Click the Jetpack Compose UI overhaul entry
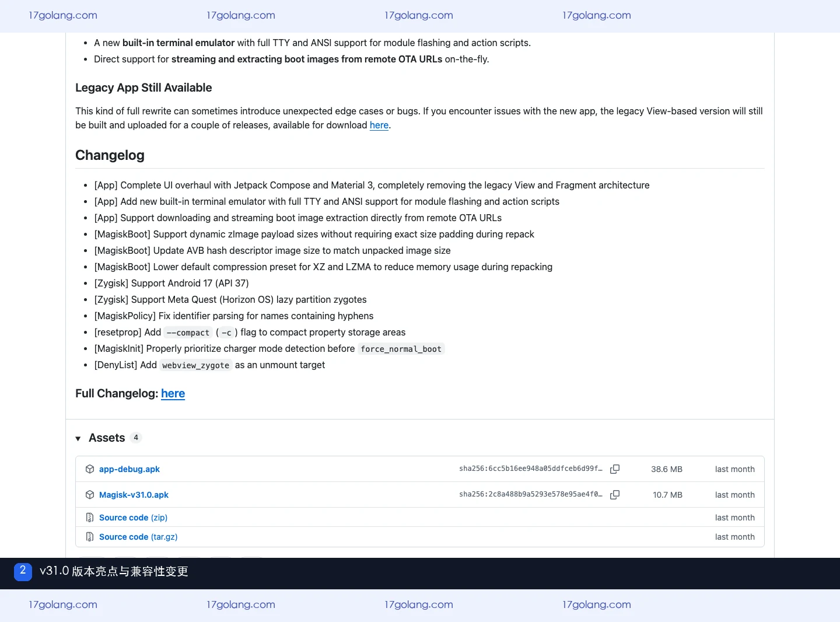This screenshot has height=622, width=840. (372, 185)
